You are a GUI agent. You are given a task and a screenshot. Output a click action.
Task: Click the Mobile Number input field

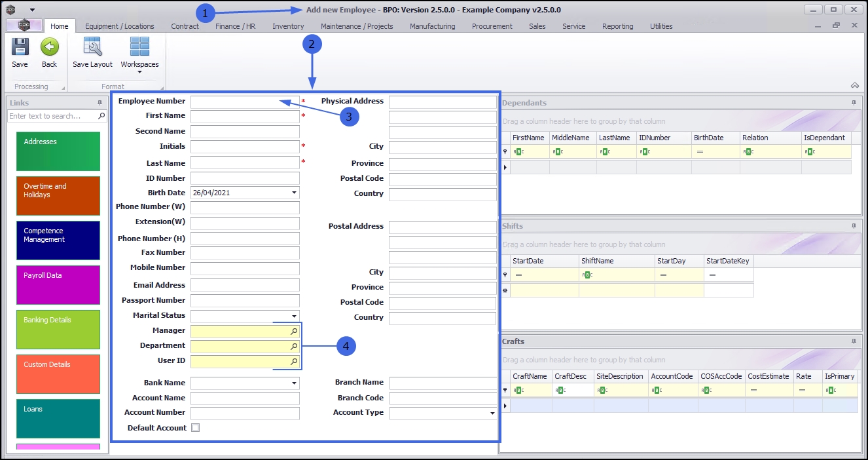click(245, 269)
